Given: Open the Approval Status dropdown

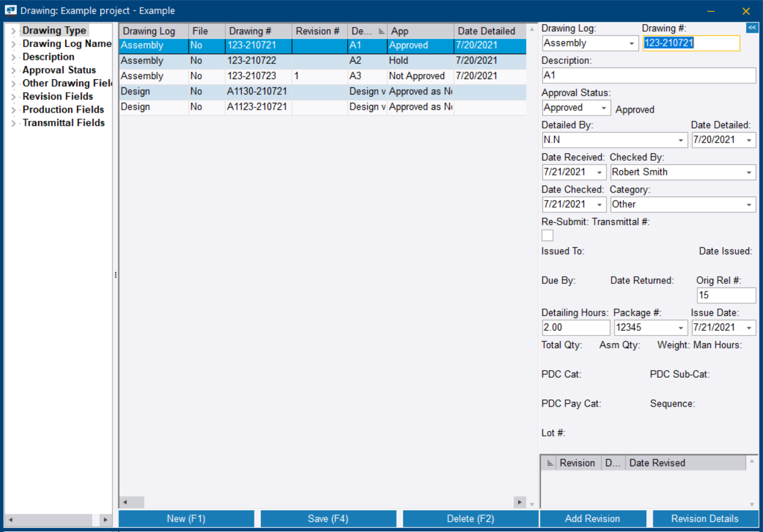Looking at the screenshot, I should coord(605,107).
